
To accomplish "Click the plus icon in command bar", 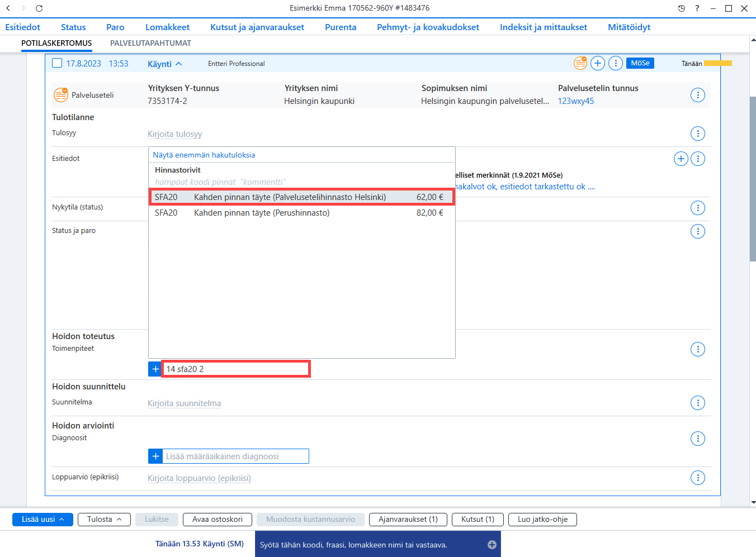I will pyautogui.click(x=492, y=545).
